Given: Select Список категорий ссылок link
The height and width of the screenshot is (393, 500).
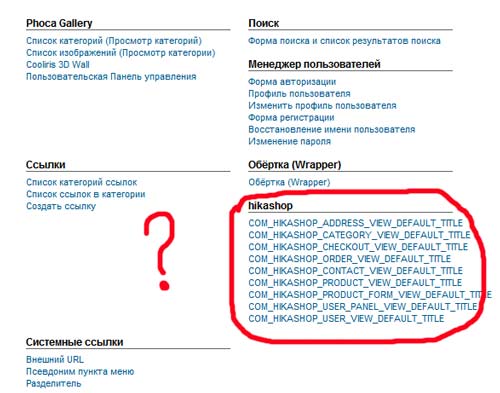Looking at the screenshot, I should (x=82, y=182).
